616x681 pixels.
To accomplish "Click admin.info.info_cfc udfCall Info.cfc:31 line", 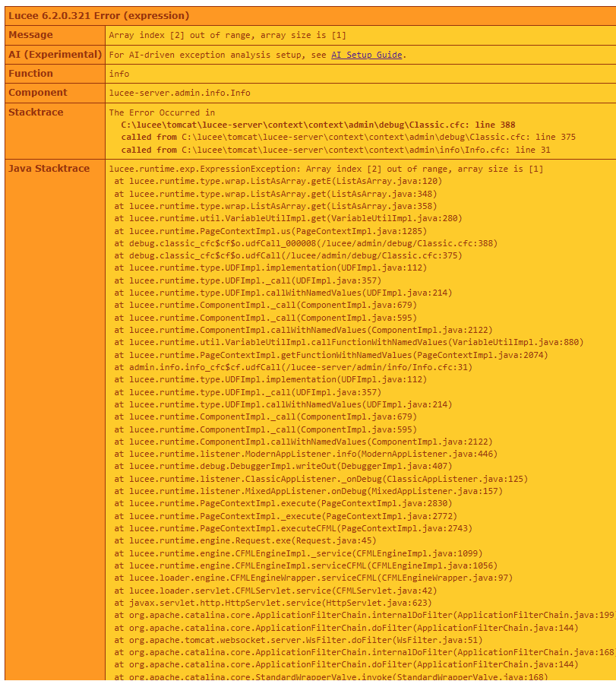I will [x=293, y=367].
